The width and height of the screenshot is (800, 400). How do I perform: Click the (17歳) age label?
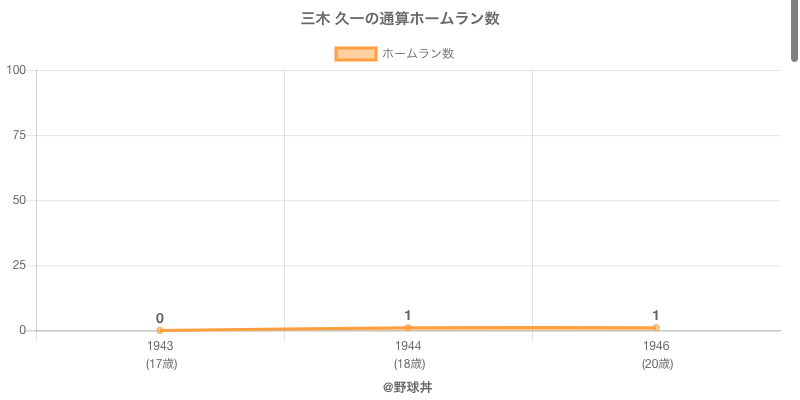point(160,364)
